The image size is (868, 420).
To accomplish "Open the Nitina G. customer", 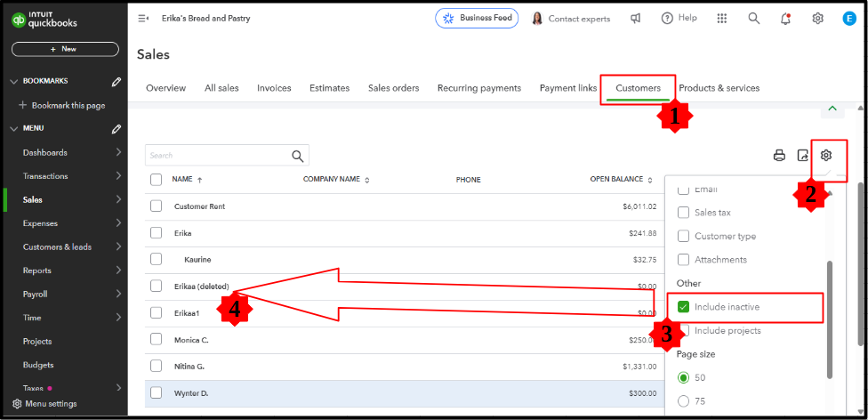I will (189, 367).
